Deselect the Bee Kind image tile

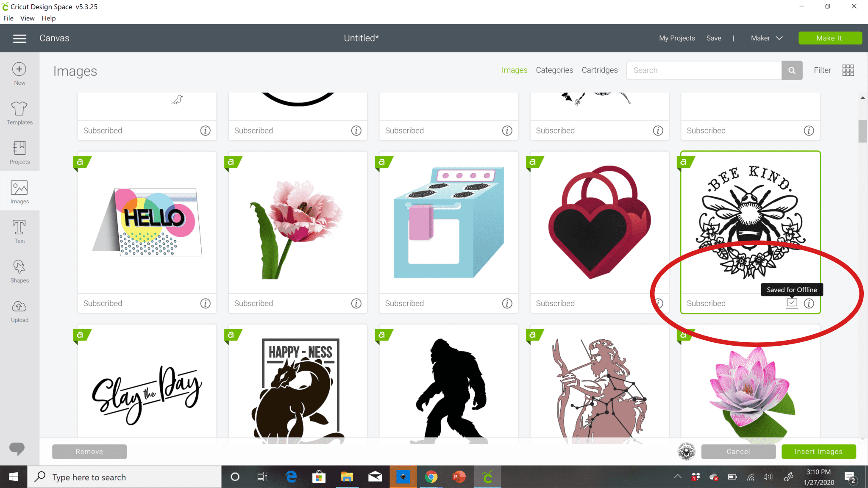click(x=750, y=220)
